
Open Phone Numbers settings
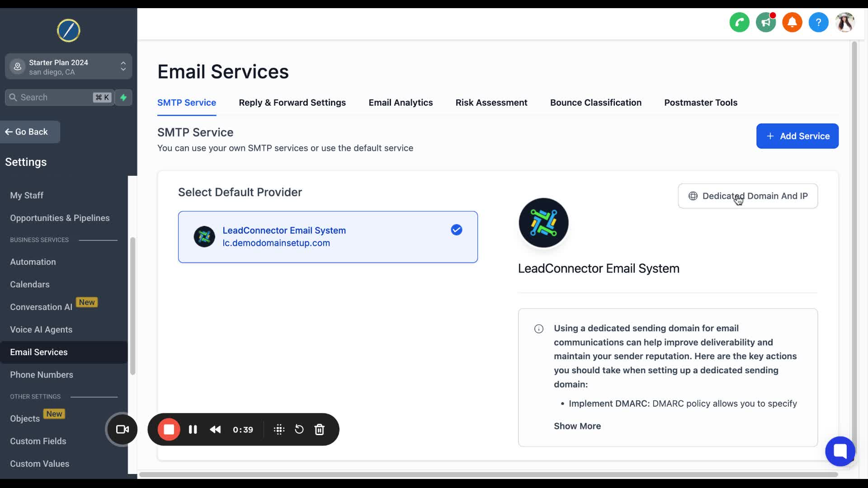[42, 375]
